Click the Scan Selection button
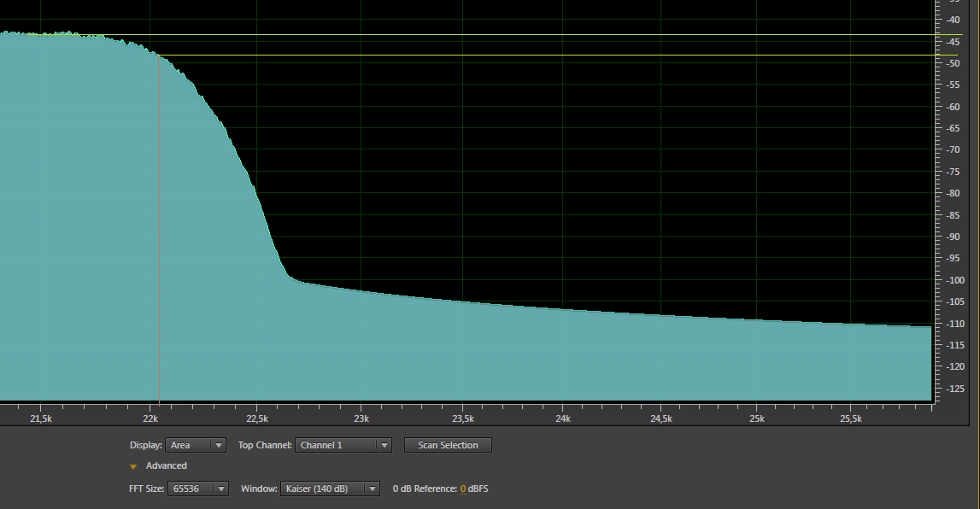Screen dimensions: 980x509 click(x=448, y=445)
